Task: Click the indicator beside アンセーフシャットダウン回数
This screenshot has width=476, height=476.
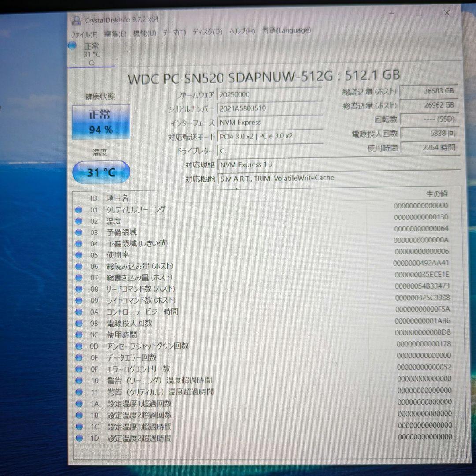Action: click(79, 346)
